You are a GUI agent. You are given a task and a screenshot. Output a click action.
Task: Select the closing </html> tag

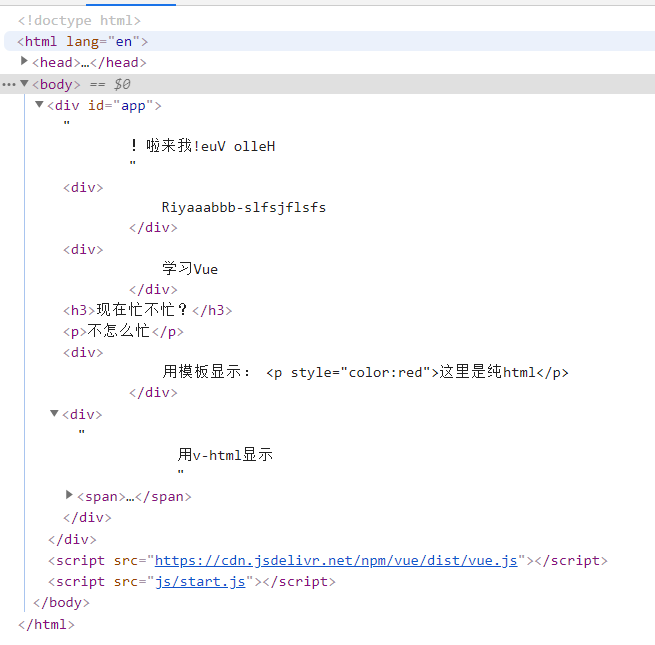(x=46, y=625)
